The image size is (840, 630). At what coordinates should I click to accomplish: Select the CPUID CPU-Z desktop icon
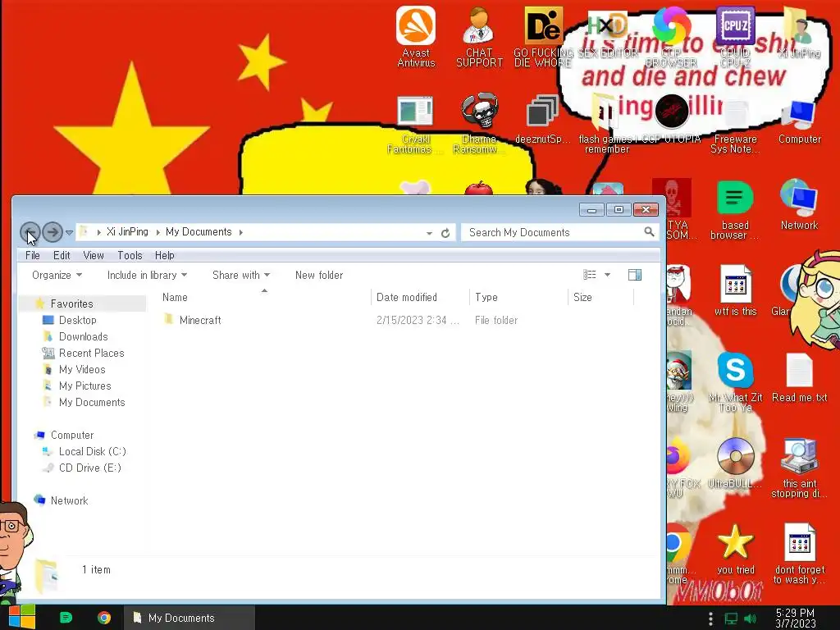pos(735,36)
